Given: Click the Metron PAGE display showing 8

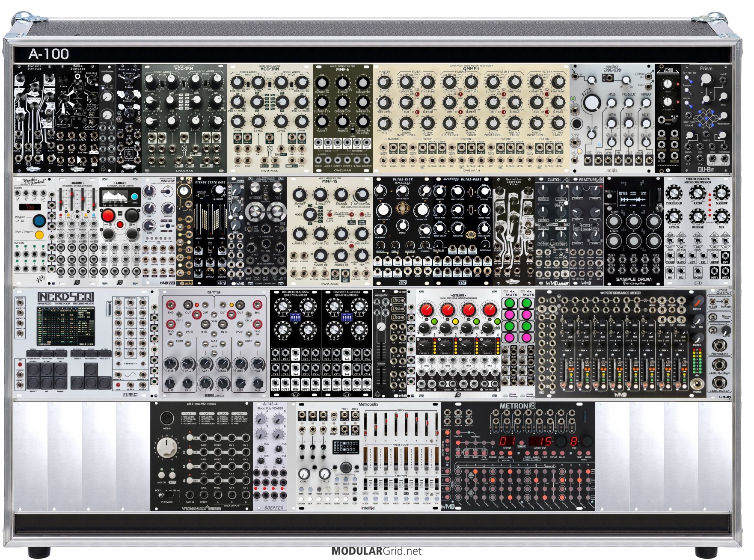Looking at the screenshot, I should (x=574, y=441).
